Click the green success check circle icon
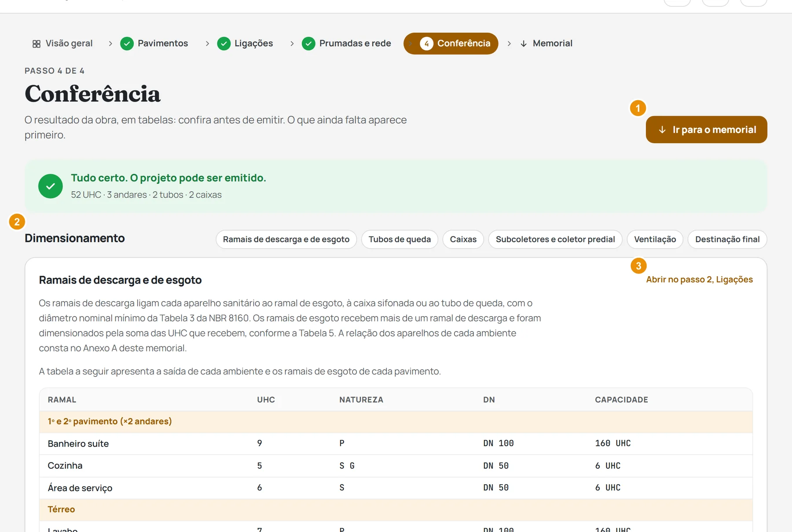792x532 pixels. (51, 186)
